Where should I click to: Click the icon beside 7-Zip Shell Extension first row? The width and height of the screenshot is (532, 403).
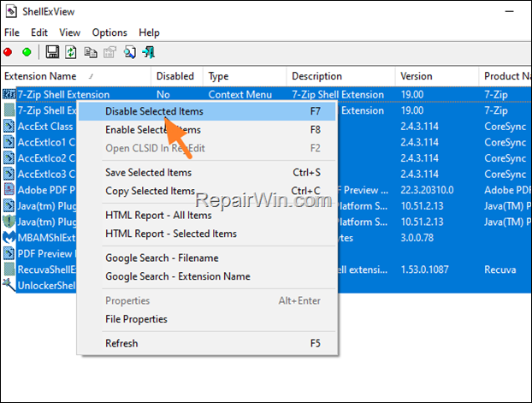click(x=9, y=94)
